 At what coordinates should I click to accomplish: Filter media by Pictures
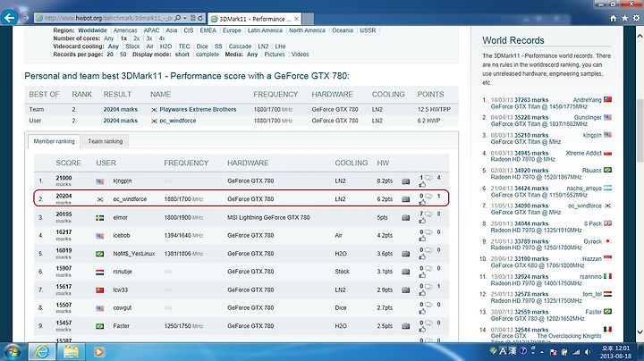[x=275, y=55]
